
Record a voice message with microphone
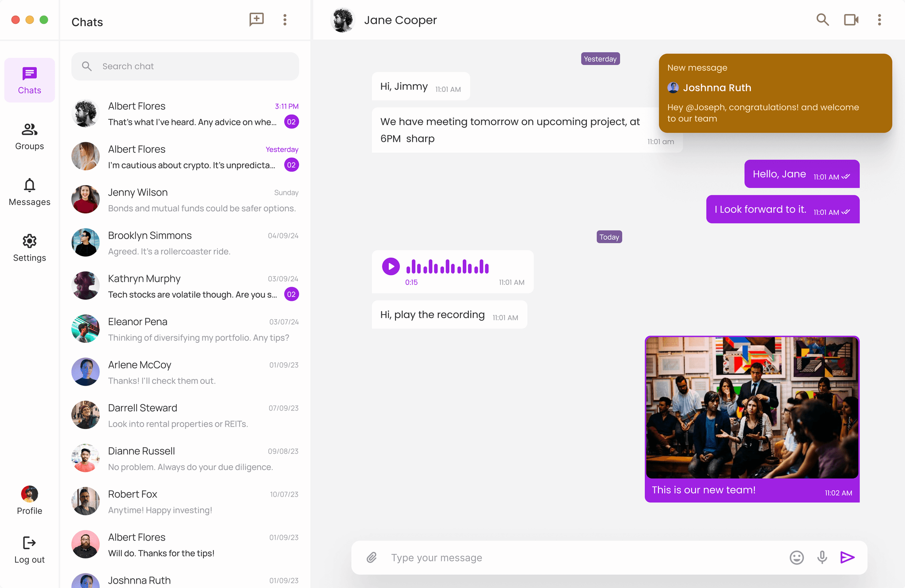[x=822, y=558]
